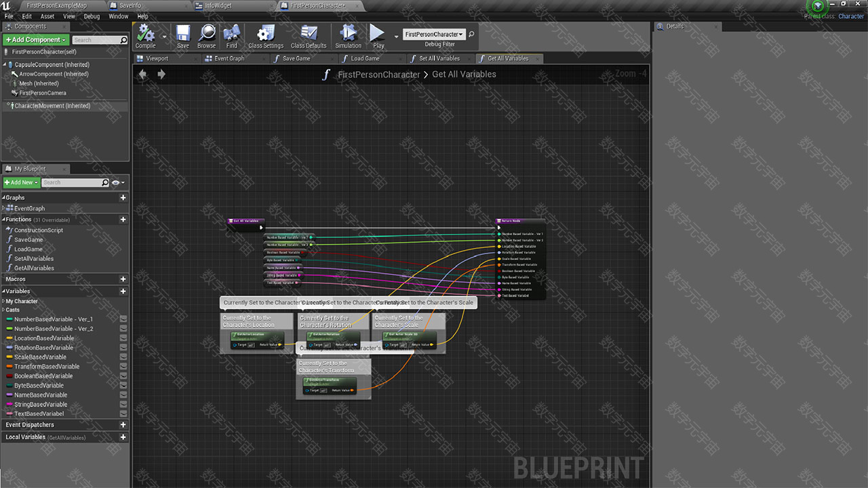
Task: Click the search magnifier in My Blueprint panel
Action: 104,183
